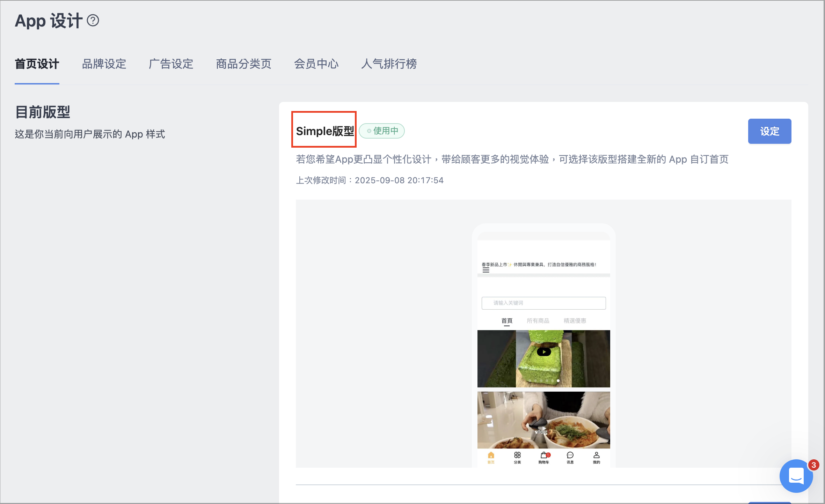825x504 pixels.
Task: Click the 若您希望App更凸显个性化设计 description text
Action: coord(512,160)
